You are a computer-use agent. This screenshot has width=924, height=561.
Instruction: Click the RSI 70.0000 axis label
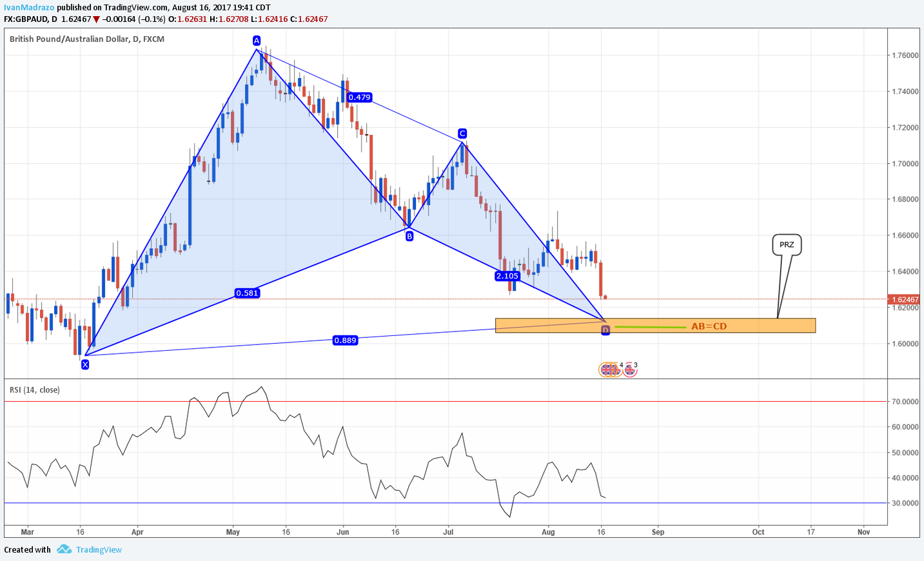pyautogui.click(x=905, y=402)
